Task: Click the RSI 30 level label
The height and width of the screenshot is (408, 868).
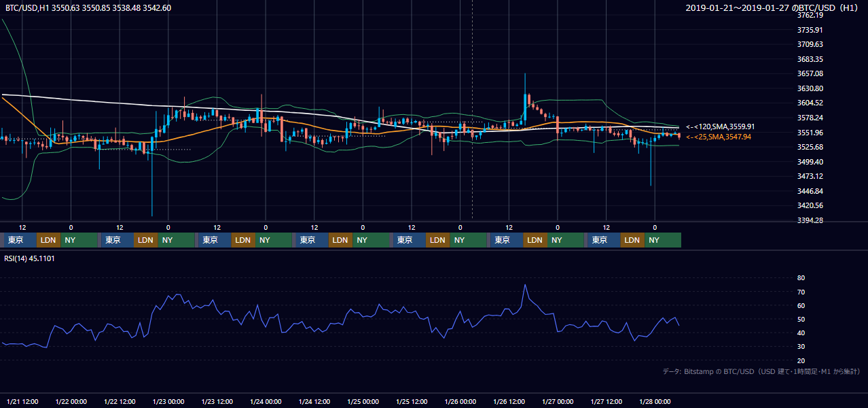Action: tap(801, 347)
